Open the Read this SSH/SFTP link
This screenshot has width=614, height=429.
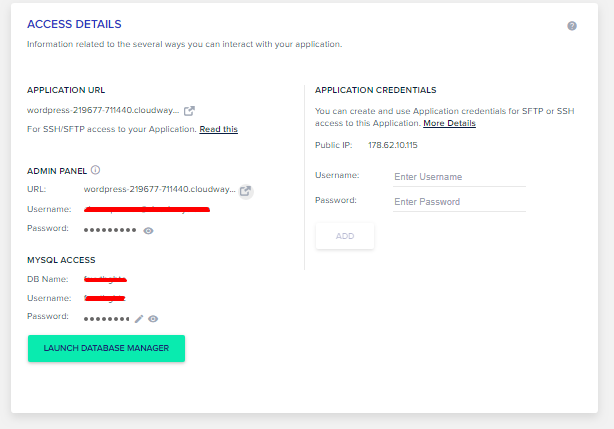219,129
